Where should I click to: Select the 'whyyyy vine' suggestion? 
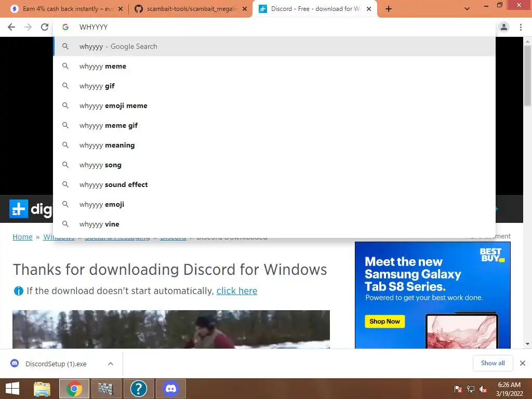pyautogui.click(x=274, y=224)
